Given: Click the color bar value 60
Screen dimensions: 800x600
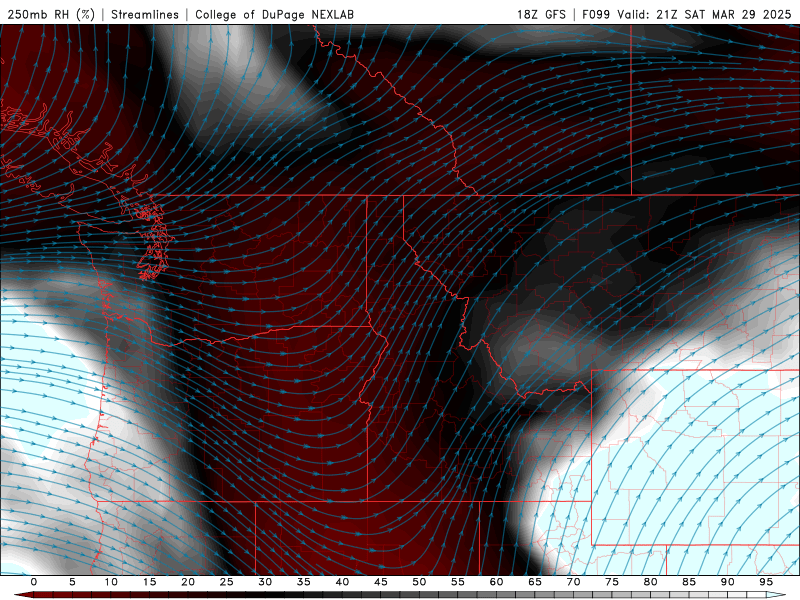Looking at the screenshot, I should 496,582.
